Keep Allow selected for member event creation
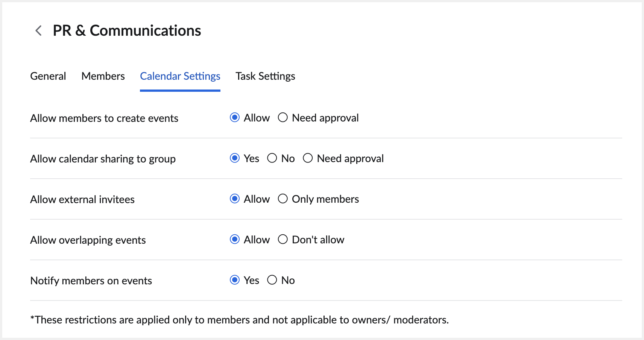 point(235,117)
